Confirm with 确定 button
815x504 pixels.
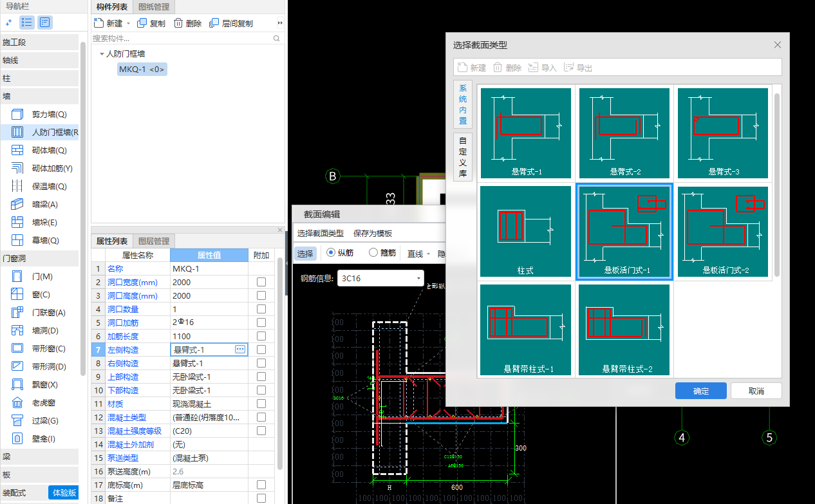(x=701, y=391)
